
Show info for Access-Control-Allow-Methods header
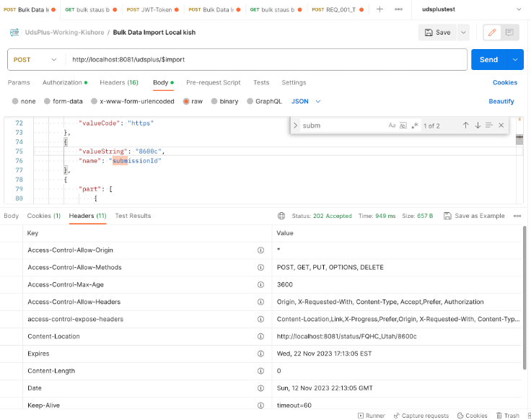coord(260,268)
